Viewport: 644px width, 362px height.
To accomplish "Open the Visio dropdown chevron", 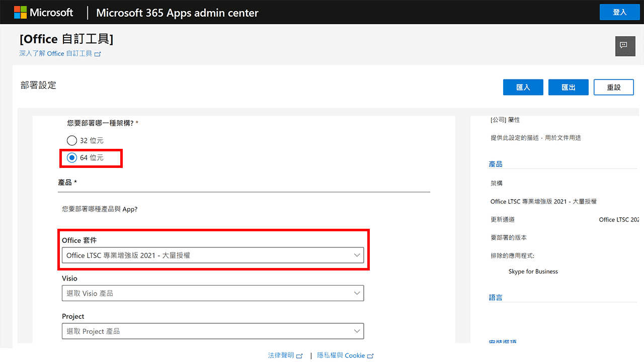I will tap(357, 293).
